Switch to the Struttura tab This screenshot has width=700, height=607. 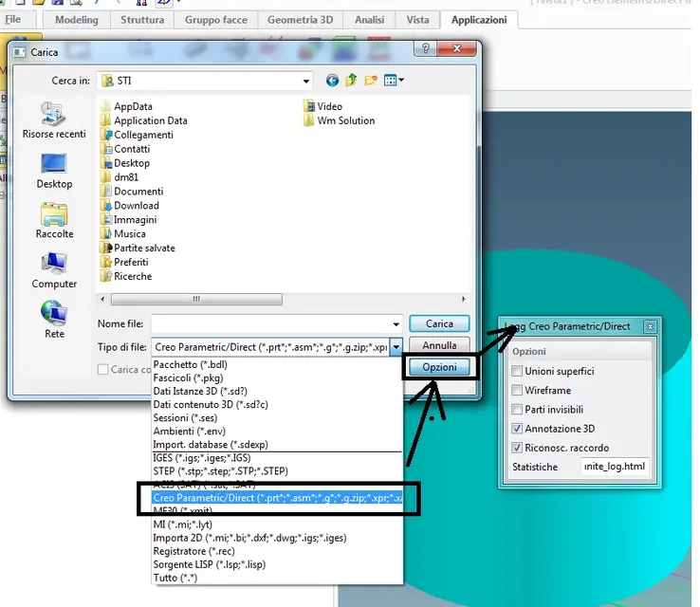click(142, 20)
